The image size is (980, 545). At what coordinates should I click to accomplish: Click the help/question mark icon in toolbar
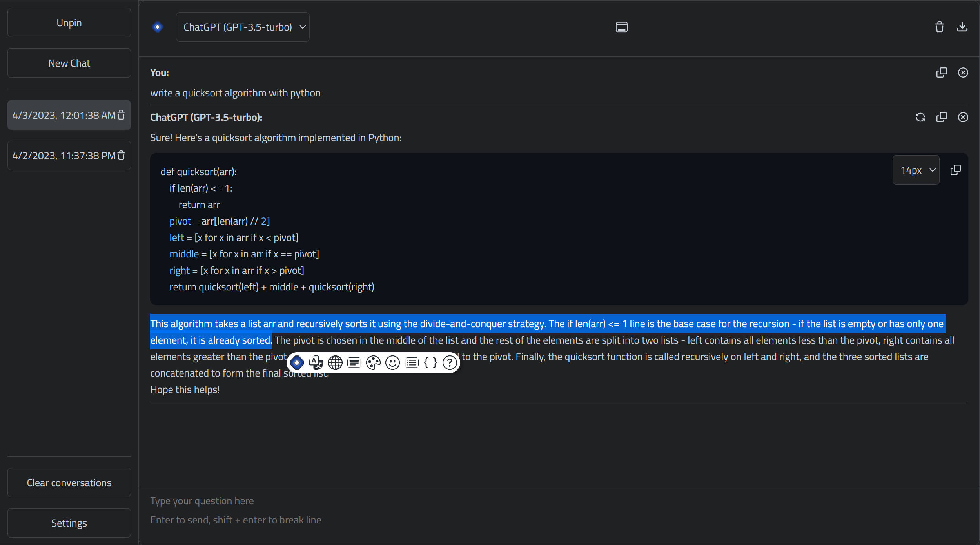coord(450,362)
